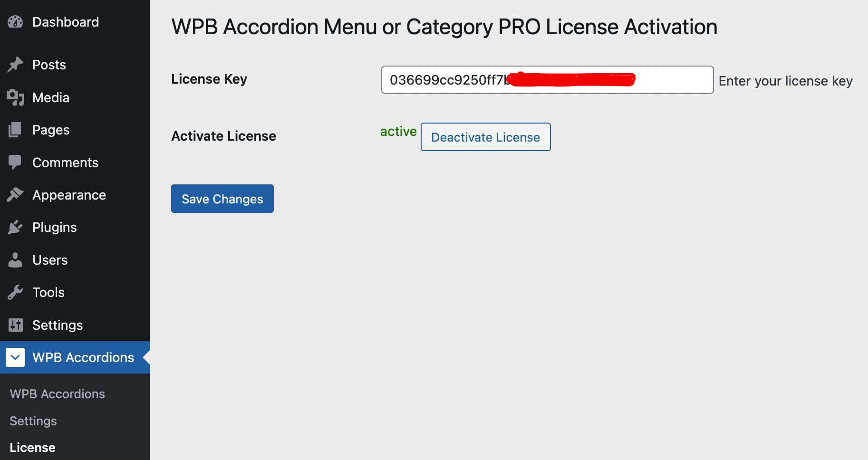Open the Appearance menu to expand themes
Image resolution: width=868 pixels, height=460 pixels.
tap(68, 194)
